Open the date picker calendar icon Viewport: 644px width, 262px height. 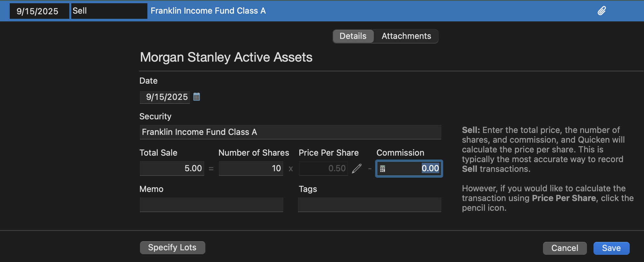coord(197,97)
